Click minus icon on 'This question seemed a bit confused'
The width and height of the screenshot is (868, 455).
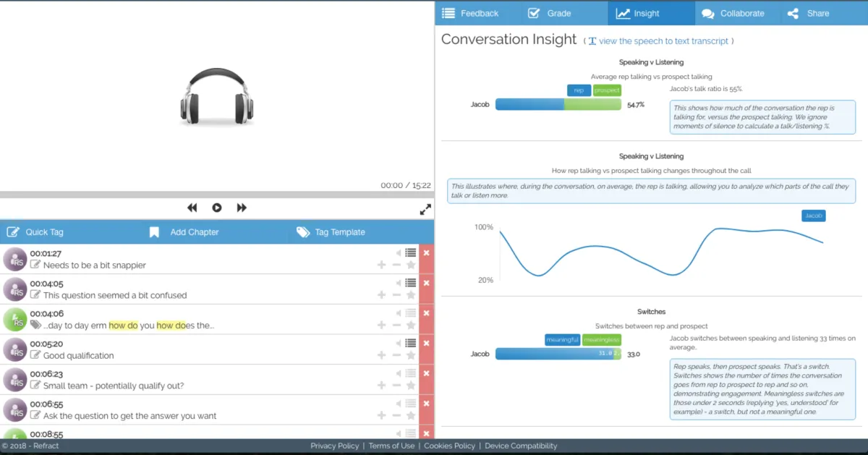pos(396,295)
